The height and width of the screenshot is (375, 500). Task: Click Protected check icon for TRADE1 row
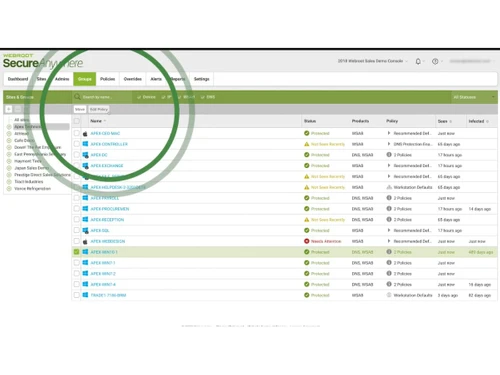307,295
